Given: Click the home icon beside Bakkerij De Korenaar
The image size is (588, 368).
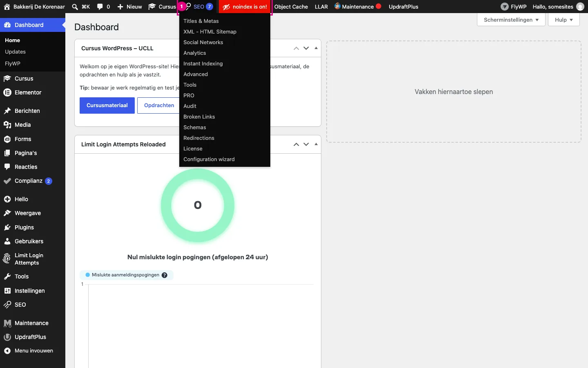Looking at the screenshot, I should click(7, 7).
